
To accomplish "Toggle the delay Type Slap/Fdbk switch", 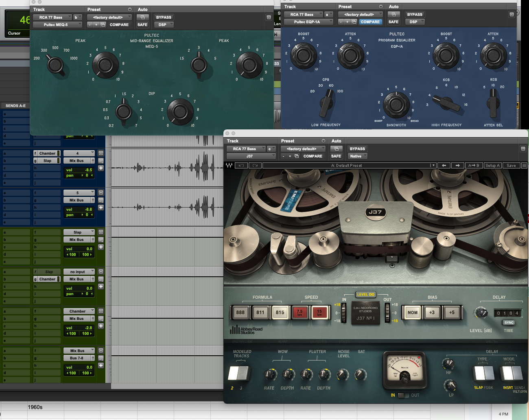I will [484, 373].
